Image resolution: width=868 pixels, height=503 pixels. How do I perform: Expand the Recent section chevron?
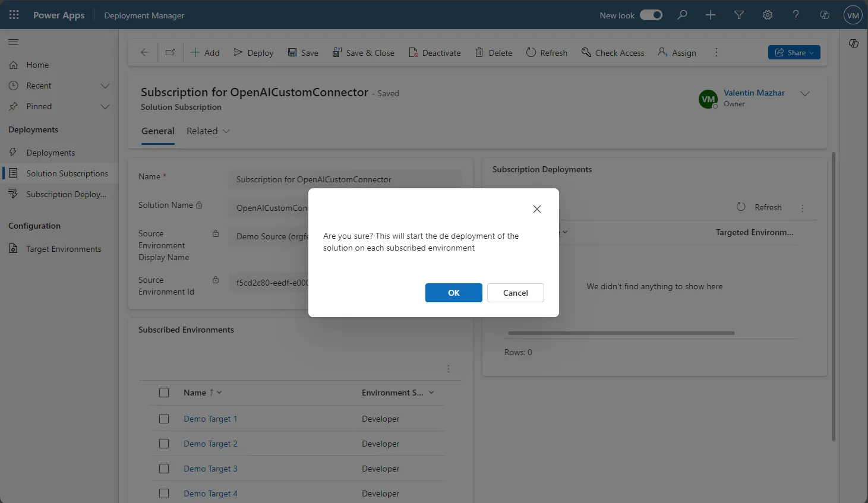(x=105, y=86)
